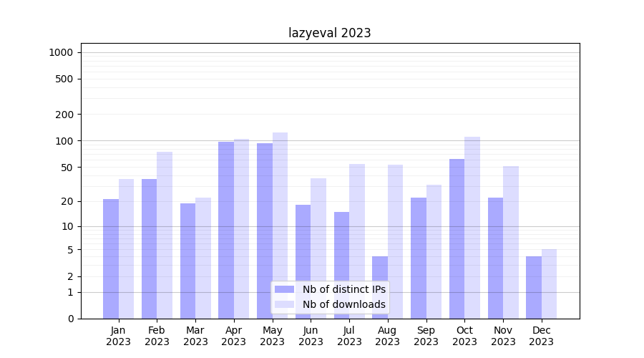Click the 'Nb of downloads' legend swatch

coord(284,304)
